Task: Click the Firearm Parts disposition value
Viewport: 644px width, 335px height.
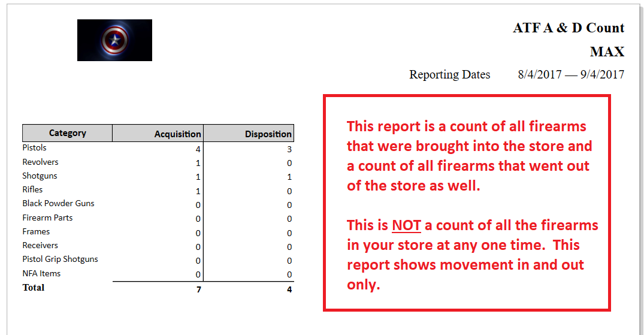Action: click(289, 219)
